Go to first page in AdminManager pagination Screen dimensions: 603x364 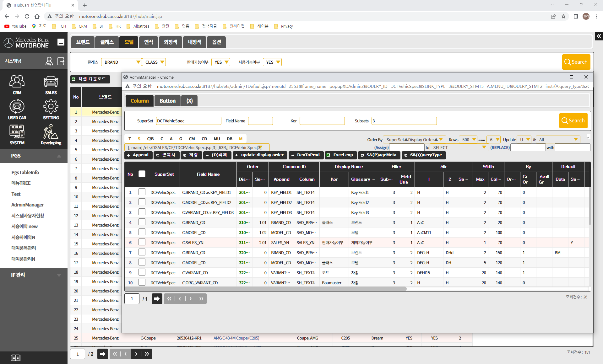tap(169, 299)
